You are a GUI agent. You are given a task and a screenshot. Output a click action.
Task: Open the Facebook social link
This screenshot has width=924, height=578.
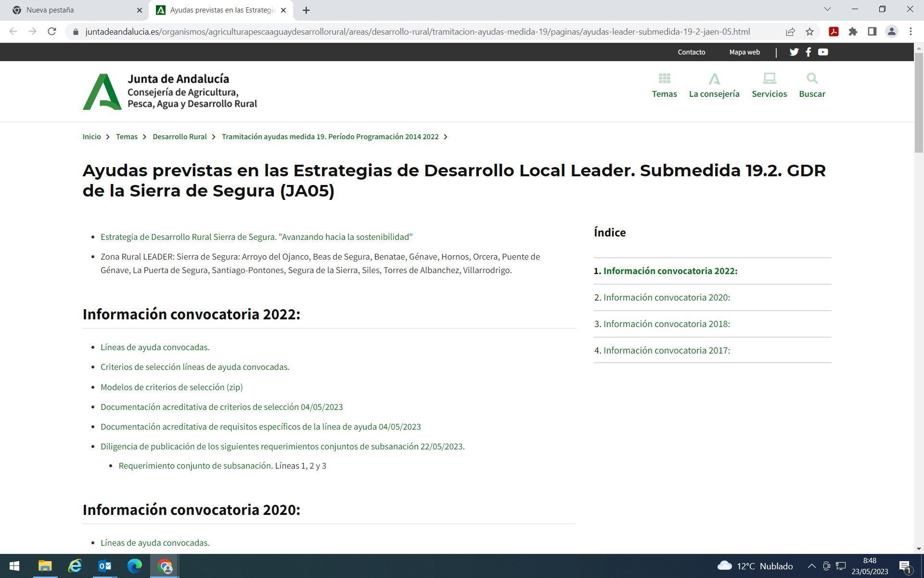tap(808, 52)
